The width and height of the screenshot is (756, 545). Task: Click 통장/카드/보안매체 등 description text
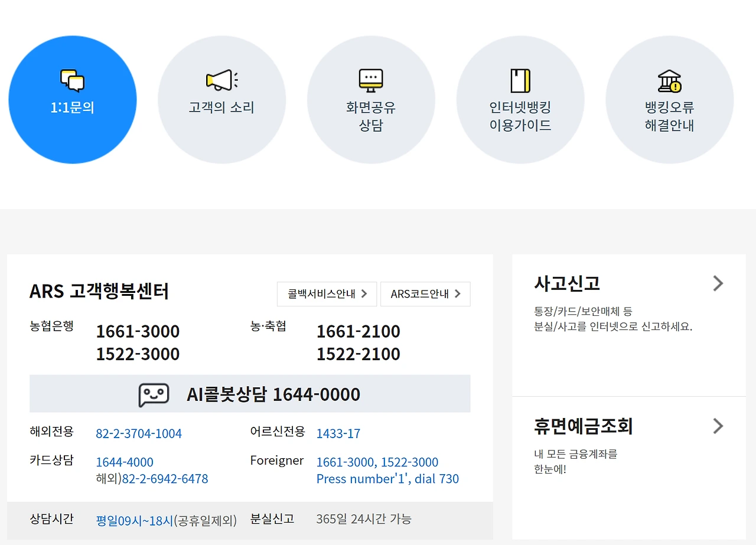point(583,311)
